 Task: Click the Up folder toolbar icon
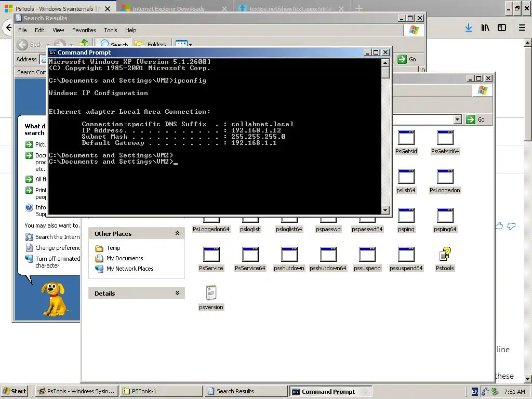(x=84, y=43)
